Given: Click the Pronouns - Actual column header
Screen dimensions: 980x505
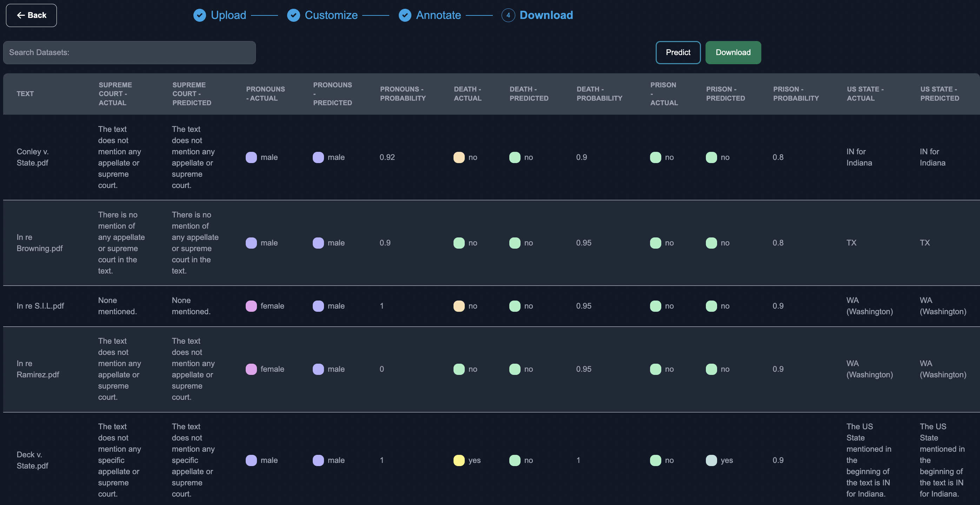Looking at the screenshot, I should click(265, 94).
